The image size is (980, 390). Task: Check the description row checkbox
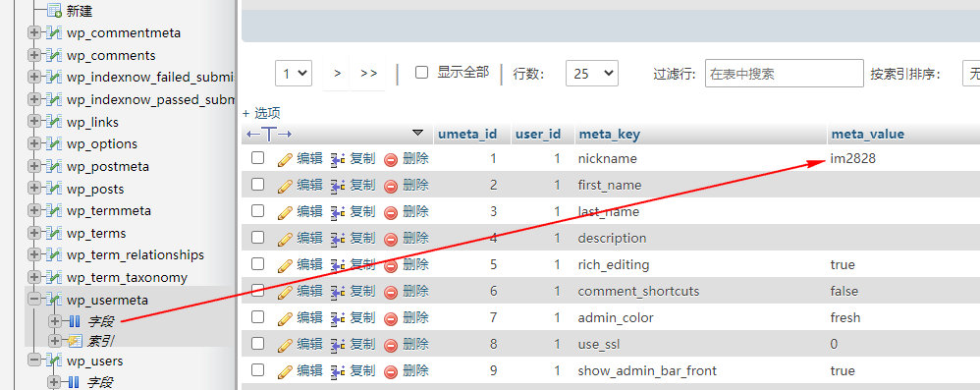click(257, 238)
